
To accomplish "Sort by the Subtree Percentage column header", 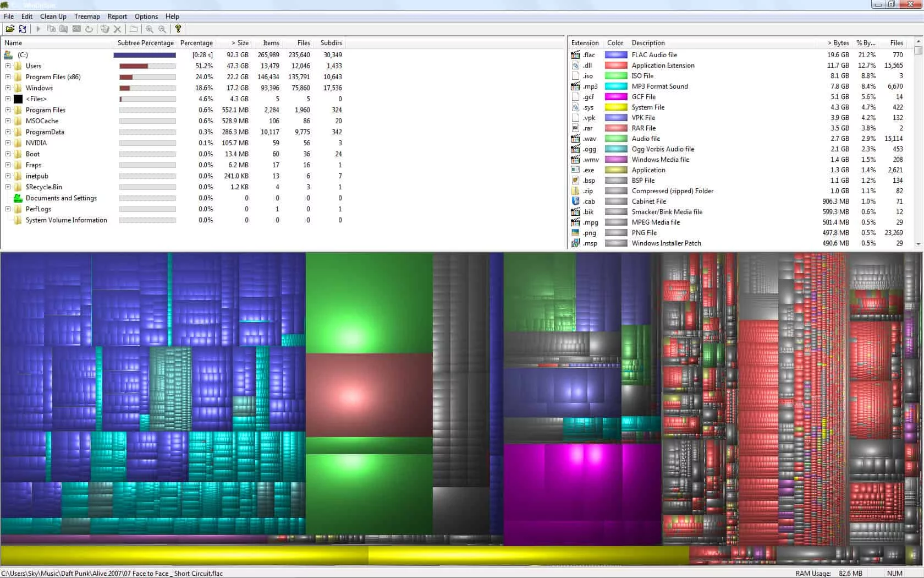I will pos(145,43).
